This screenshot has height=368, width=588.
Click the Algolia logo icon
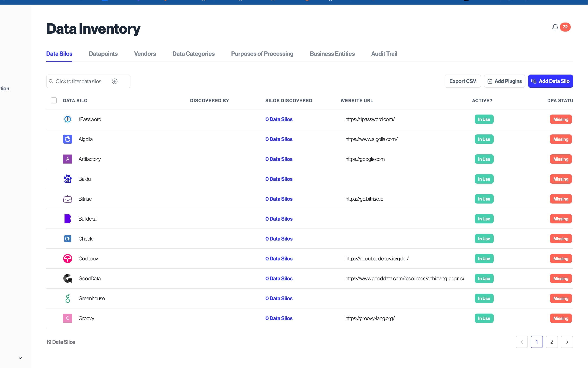pyautogui.click(x=67, y=139)
